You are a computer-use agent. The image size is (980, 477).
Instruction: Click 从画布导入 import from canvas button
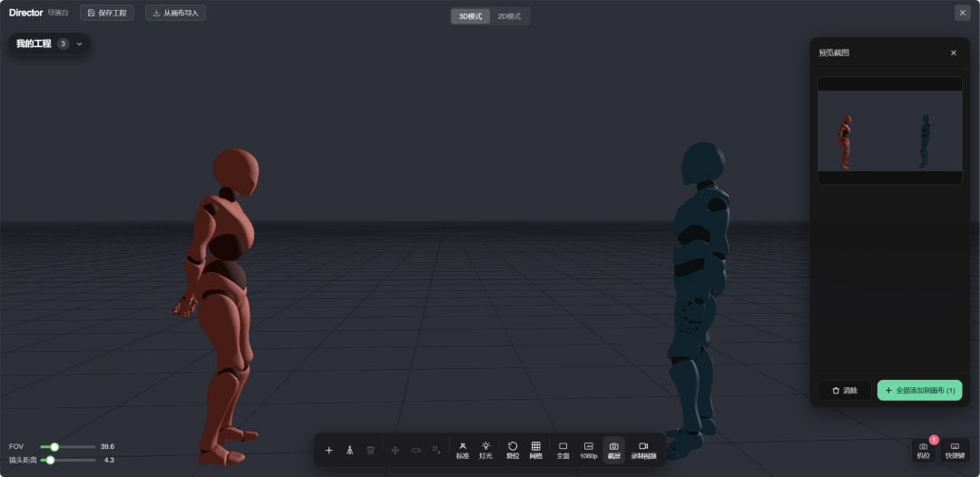176,13
